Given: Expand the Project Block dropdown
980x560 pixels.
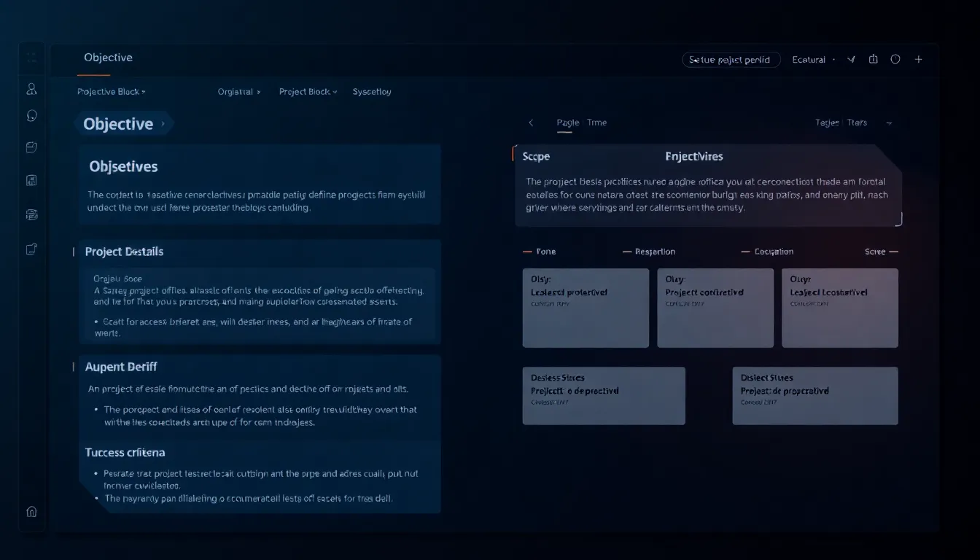Looking at the screenshot, I should tap(307, 91).
